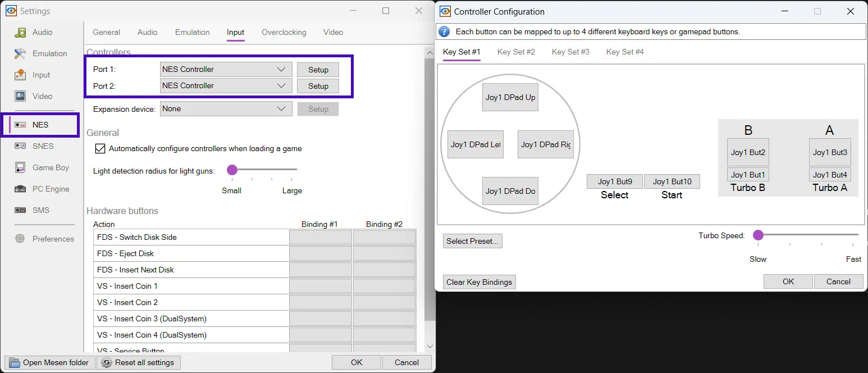The image size is (868, 373).
Task: Rebind Turbo A mapping Joy1 But4
Action: 830,175
